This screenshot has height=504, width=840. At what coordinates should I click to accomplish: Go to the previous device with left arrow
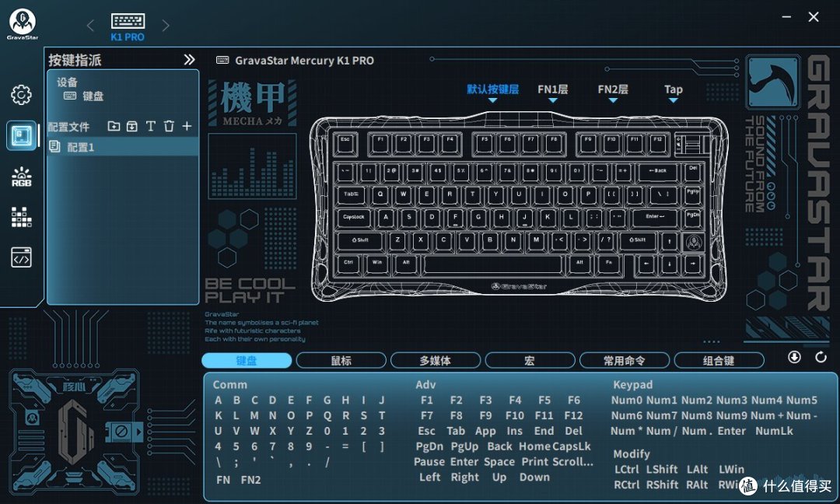point(90,26)
